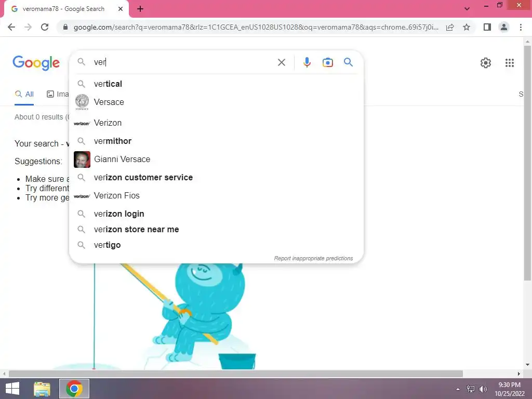This screenshot has width=532, height=399.
Task: Open search by image camera icon
Action: [x=327, y=62]
